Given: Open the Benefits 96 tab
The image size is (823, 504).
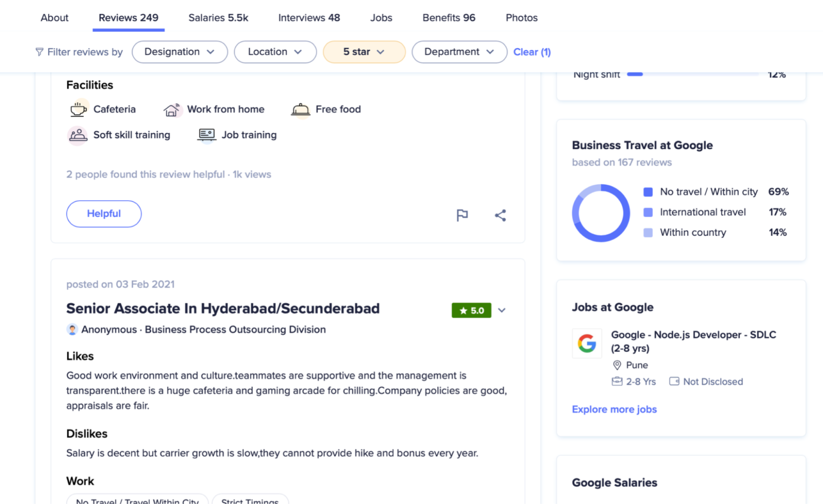Looking at the screenshot, I should [x=448, y=18].
